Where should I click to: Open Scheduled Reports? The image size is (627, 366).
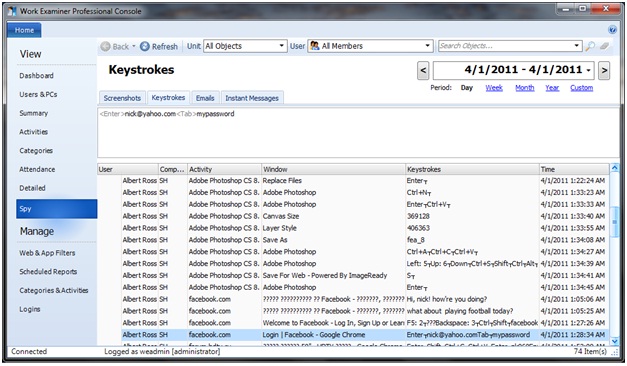[48, 272]
